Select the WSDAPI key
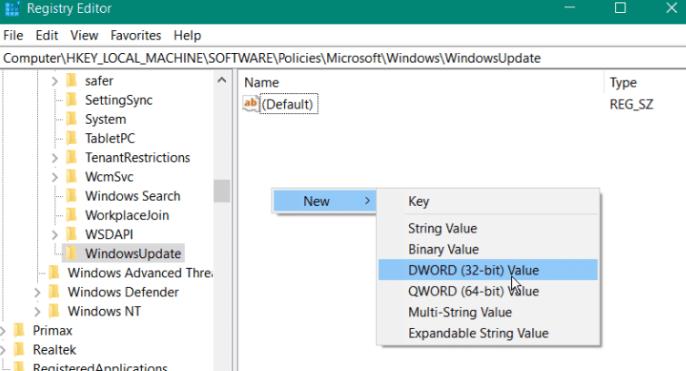This screenshot has height=371, width=686. coord(109,234)
